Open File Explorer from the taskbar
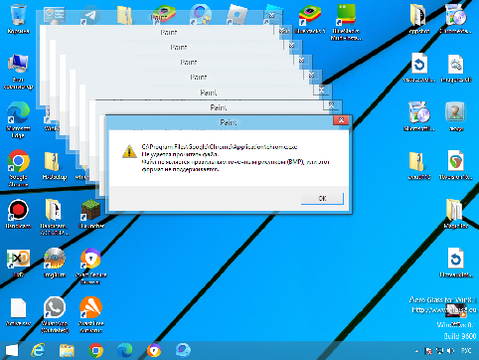Viewport: 479px width, 360px height. 67,350
